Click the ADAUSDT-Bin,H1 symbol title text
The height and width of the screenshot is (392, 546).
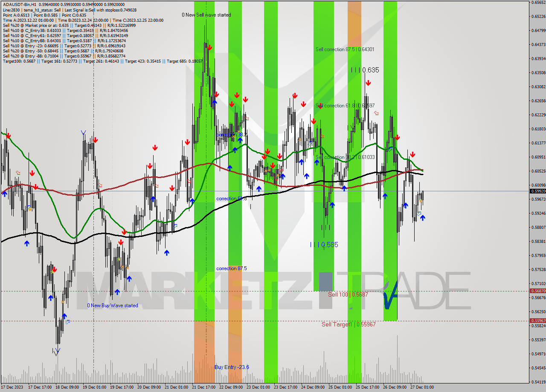(19, 5)
